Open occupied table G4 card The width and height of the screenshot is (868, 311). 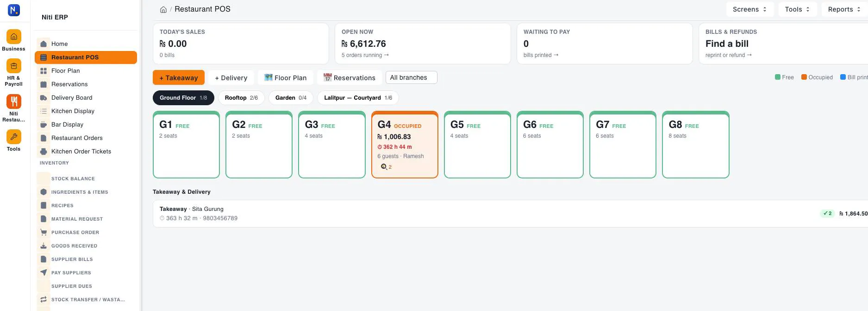point(405,145)
